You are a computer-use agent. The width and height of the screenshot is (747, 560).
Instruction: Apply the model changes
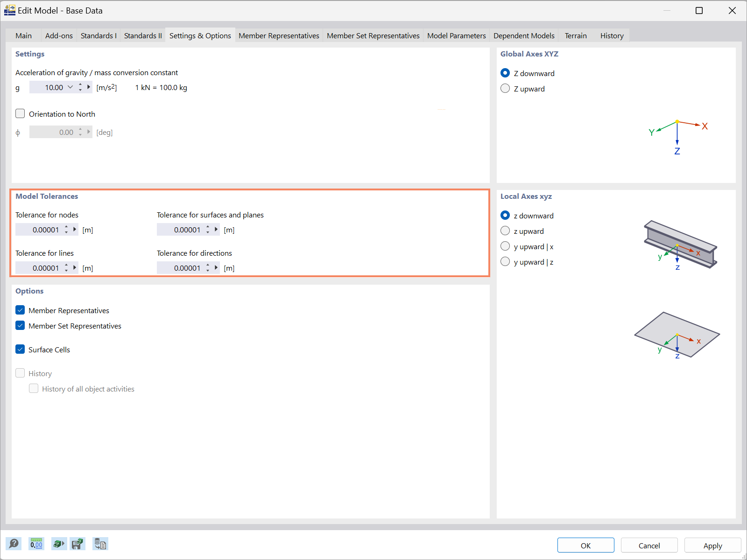(712, 545)
